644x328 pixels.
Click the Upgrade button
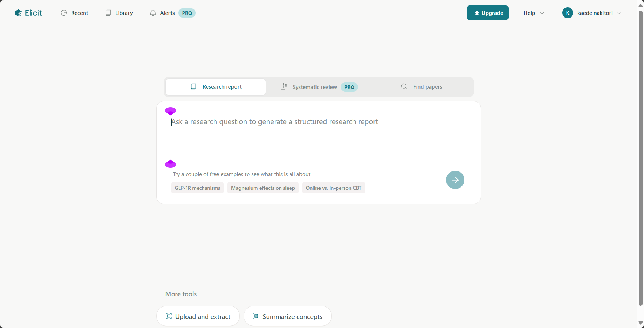488,13
